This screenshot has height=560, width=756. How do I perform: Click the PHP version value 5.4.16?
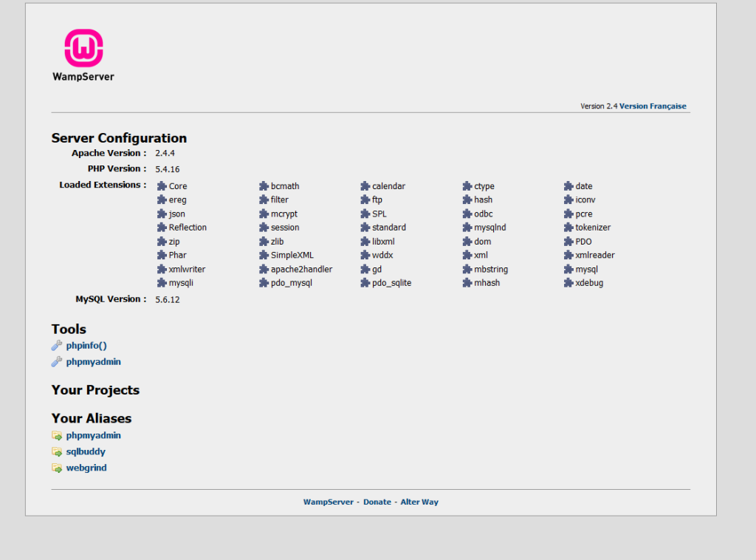click(x=168, y=169)
